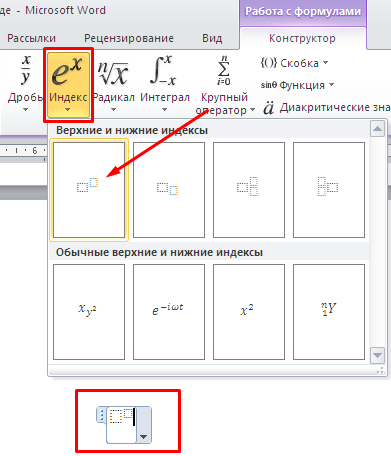
Task: Switch to the Рассылки tab
Action: [x=31, y=38]
